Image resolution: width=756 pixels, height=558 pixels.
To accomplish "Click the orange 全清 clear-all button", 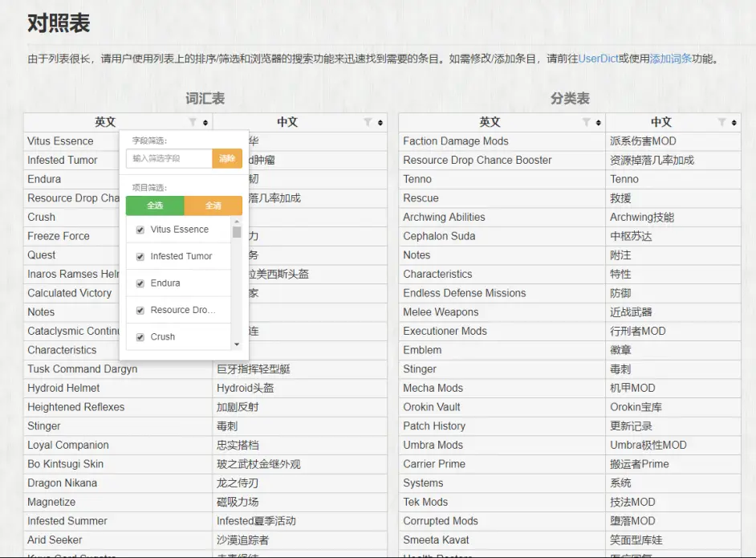I will [x=213, y=206].
